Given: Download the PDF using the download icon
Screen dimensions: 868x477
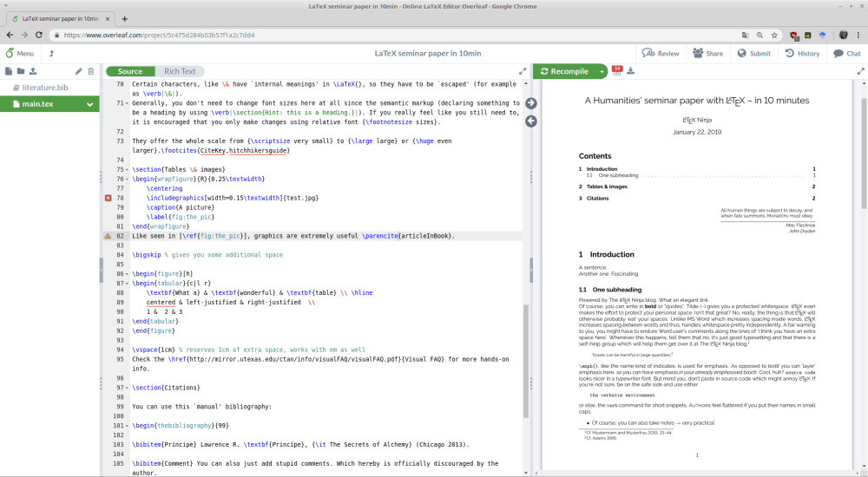Looking at the screenshot, I should tap(631, 71).
